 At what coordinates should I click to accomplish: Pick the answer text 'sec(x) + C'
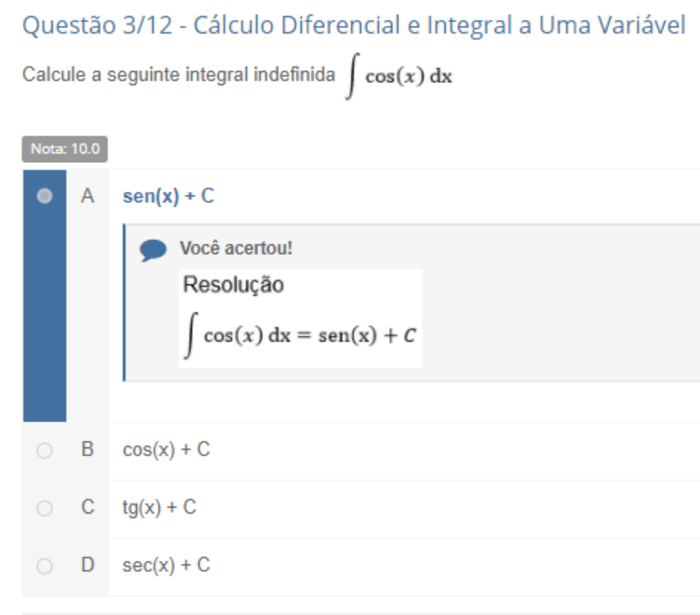click(x=166, y=565)
